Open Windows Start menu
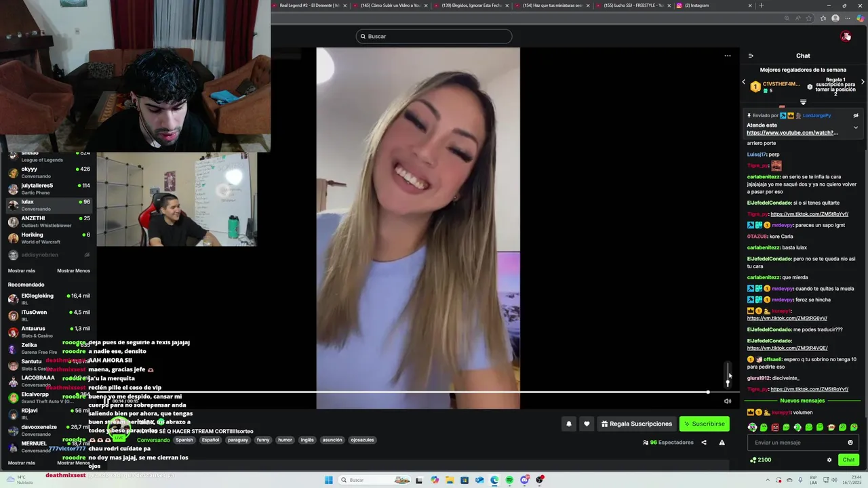This screenshot has width=868, height=488. click(329, 480)
